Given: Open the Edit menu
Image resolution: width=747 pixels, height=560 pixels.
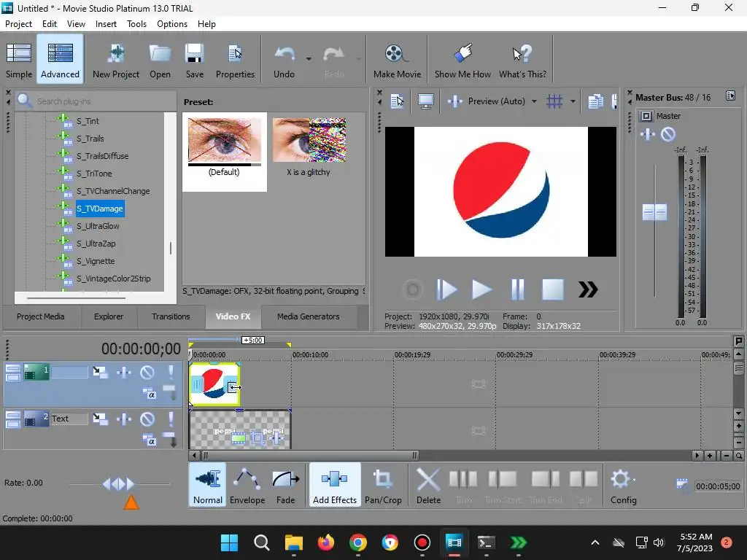Looking at the screenshot, I should point(50,24).
